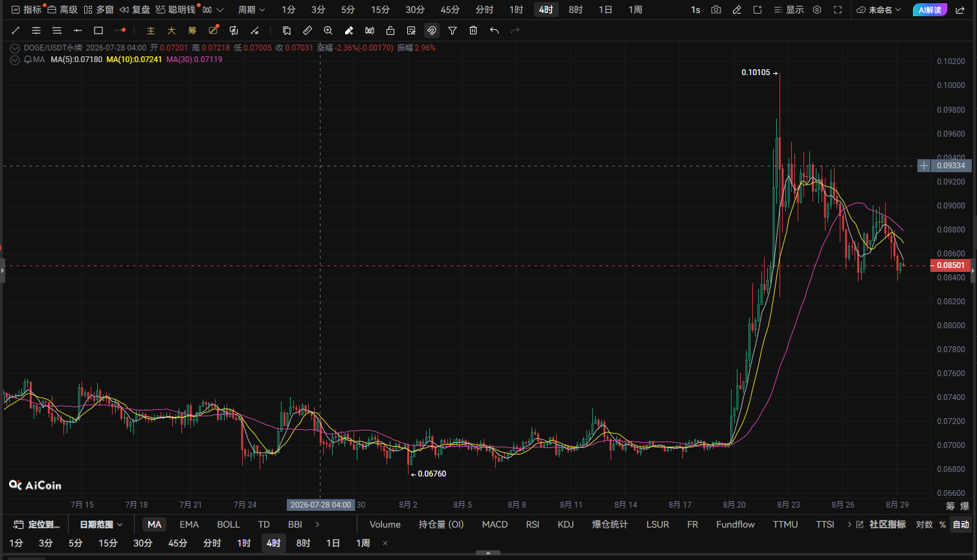The height and width of the screenshot is (560, 977).
Task: Click the 筹 chip icon in the drawing toolbar
Action: [x=192, y=30]
